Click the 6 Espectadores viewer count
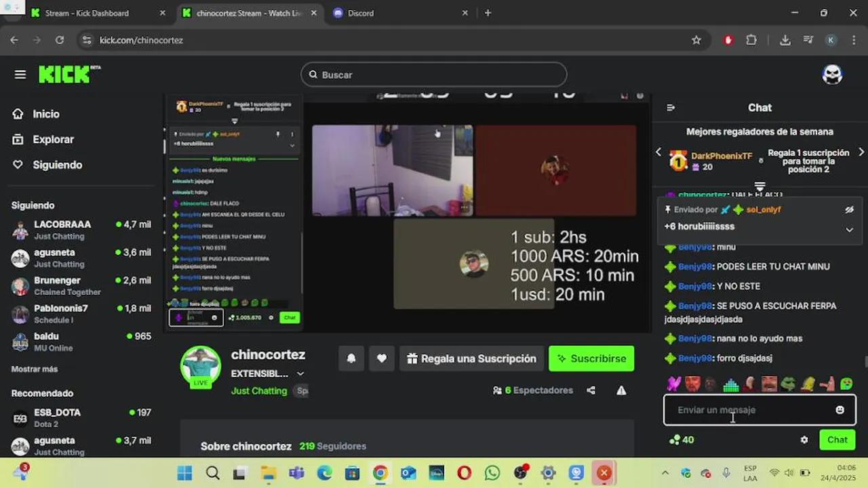This screenshot has height=488, width=868. click(533, 390)
